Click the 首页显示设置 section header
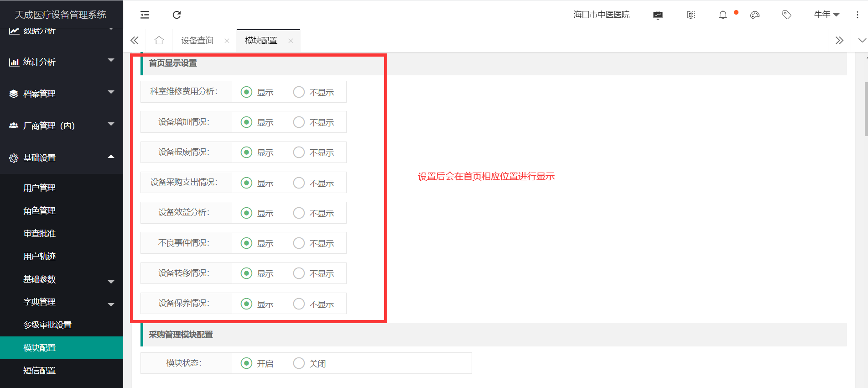 (173, 63)
